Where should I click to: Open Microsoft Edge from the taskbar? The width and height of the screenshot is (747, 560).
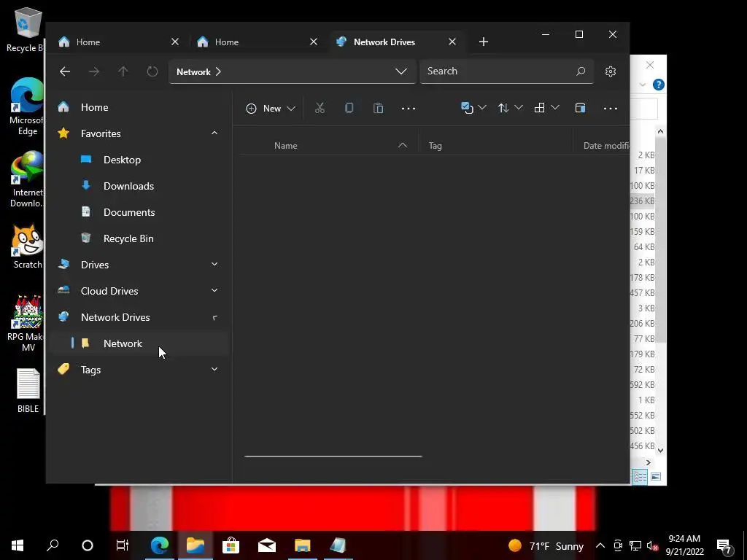coord(160,545)
